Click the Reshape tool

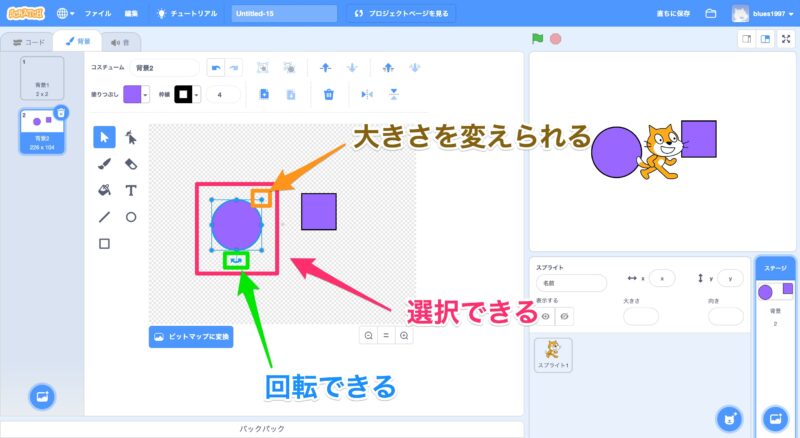[x=131, y=136]
